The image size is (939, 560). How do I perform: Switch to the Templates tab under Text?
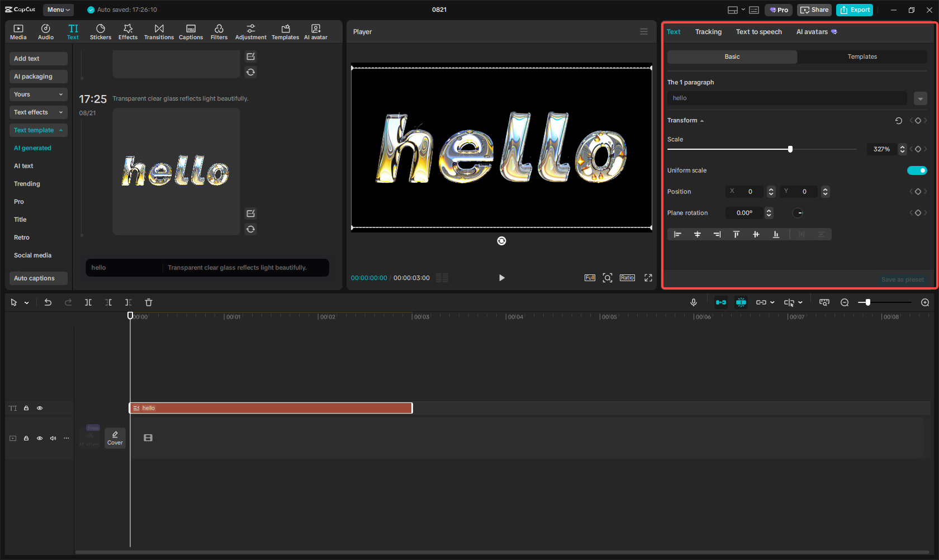coord(862,56)
